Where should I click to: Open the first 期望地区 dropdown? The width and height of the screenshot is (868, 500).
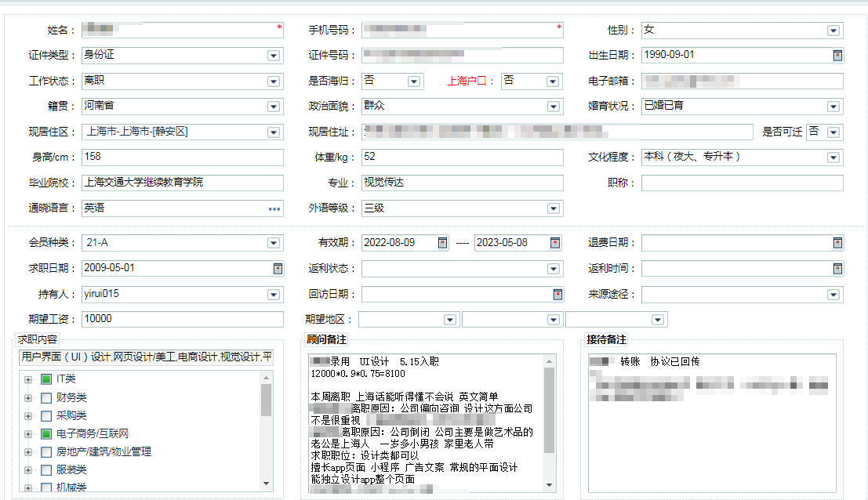[449, 320]
